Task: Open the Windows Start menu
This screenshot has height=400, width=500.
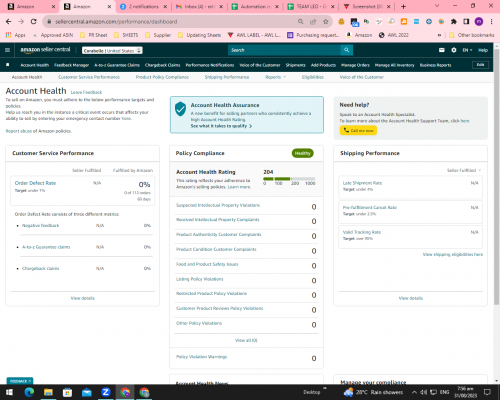Action: 9,392
